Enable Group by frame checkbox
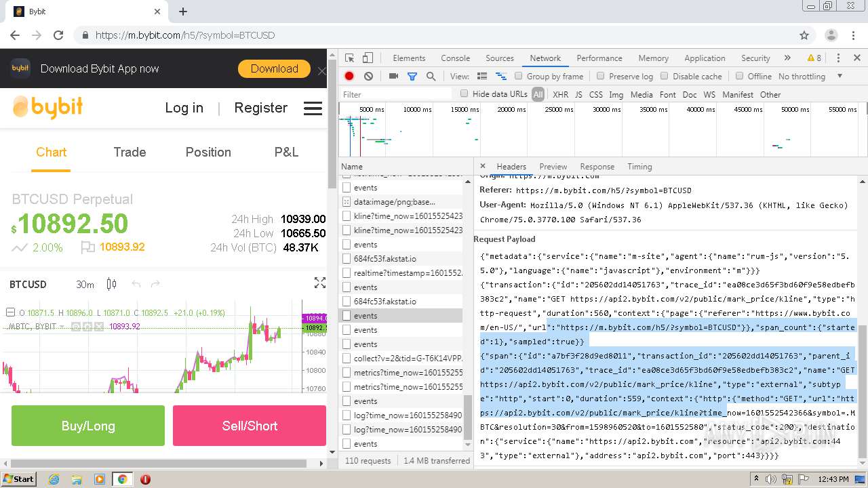 pyautogui.click(x=518, y=76)
